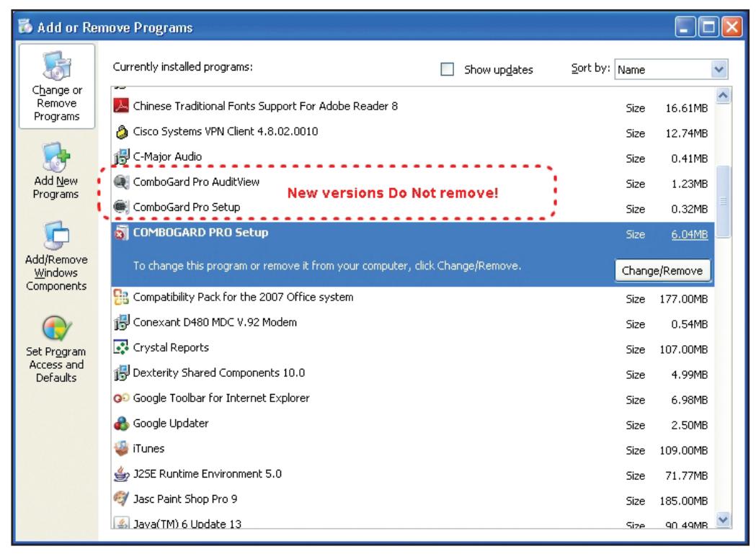
Task: Click the ComboGard Pro Setup 0.32MB icon
Action: 121,207
